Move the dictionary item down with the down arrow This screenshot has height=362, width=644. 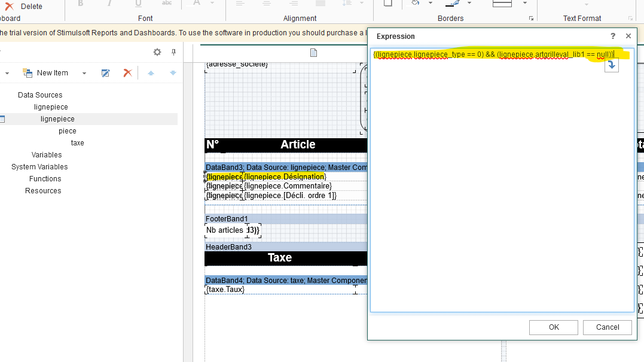(x=173, y=73)
